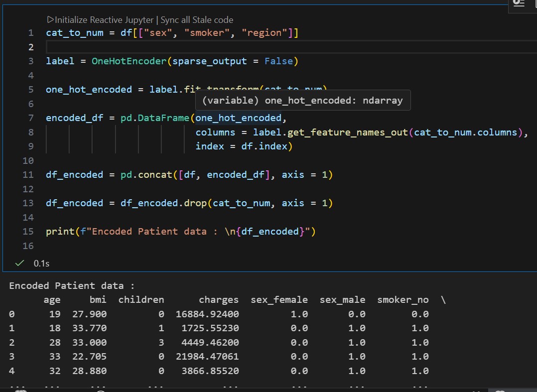The image size is (537, 392).
Task: Click the play glyph before Initialize Reactive Jupyter
Action: point(49,20)
